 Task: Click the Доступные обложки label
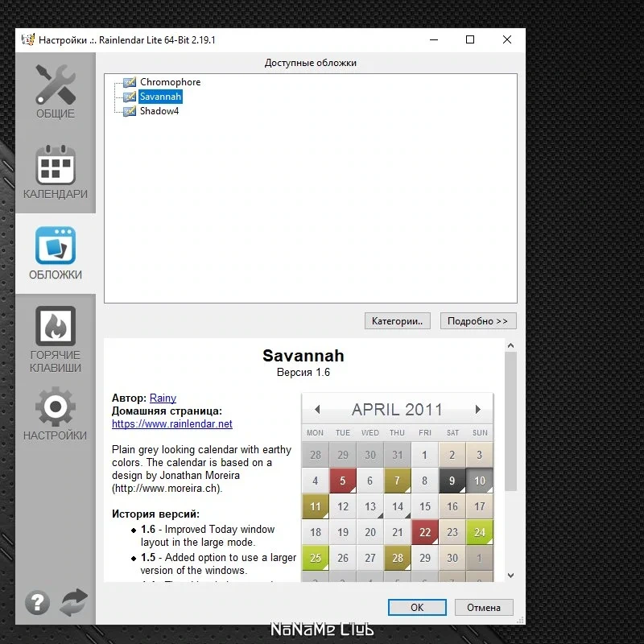pyautogui.click(x=311, y=63)
